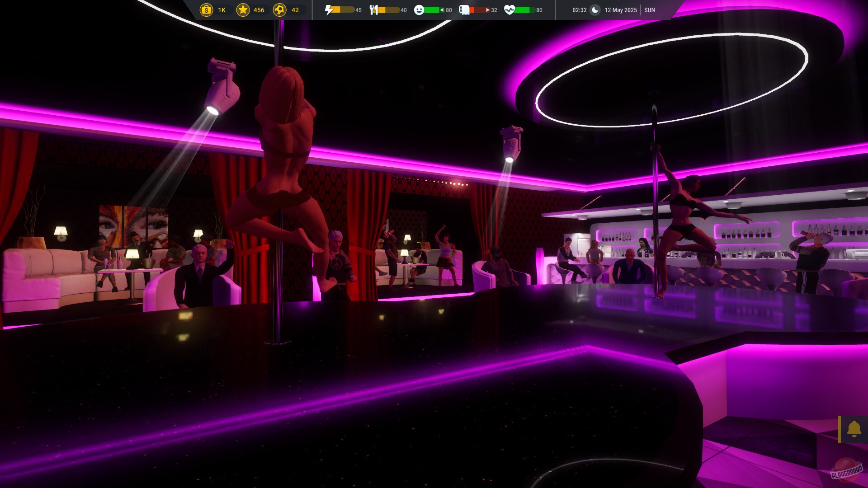
Task: Open notifications with the bell icon
Action: pos(854,429)
